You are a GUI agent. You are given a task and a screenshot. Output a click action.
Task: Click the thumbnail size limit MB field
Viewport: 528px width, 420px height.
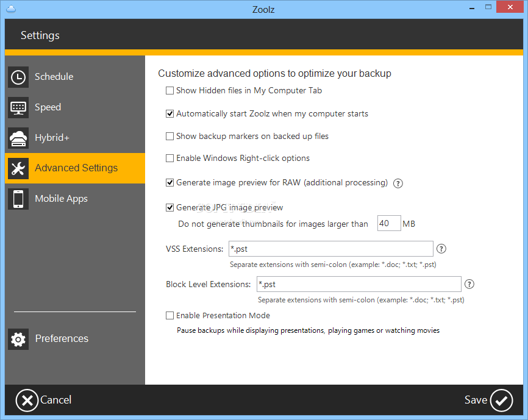(389, 223)
